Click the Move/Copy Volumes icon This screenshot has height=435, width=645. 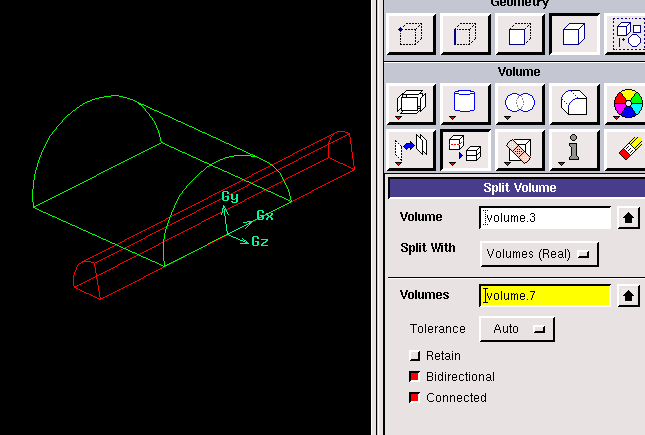click(409, 150)
